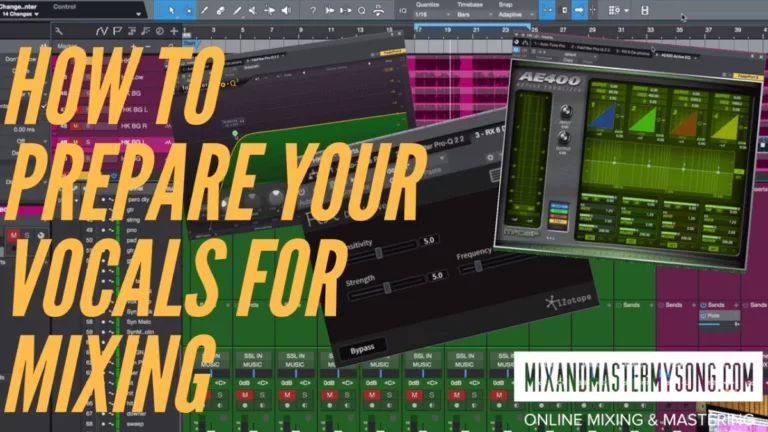Toggle the snap button in the toolbar
The width and height of the screenshot is (768, 432).
[547, 10]
